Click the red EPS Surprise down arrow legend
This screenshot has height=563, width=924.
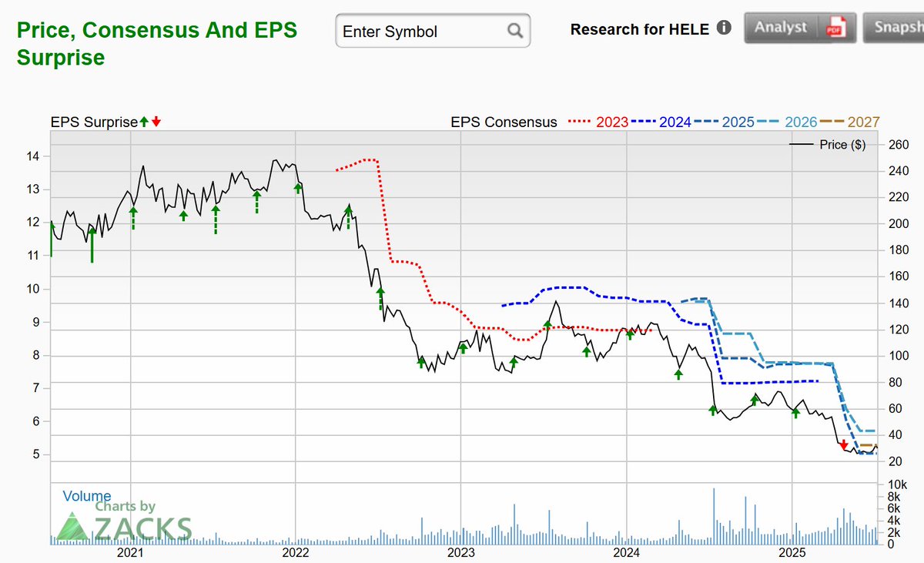[156, 122]
